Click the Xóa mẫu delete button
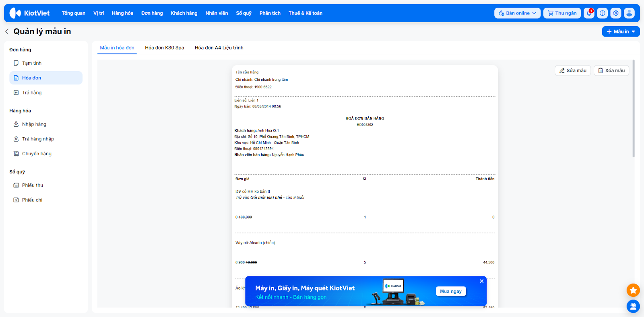This screenshot has width=644, height=317. [x=611, y=70]
